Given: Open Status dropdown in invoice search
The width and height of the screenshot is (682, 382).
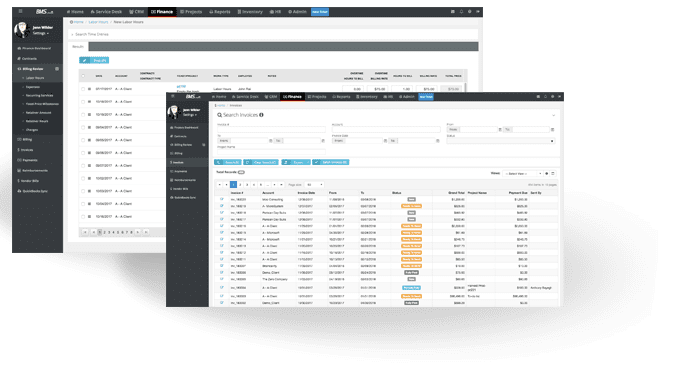Looking at the screenshot, I should pos(501,141).
